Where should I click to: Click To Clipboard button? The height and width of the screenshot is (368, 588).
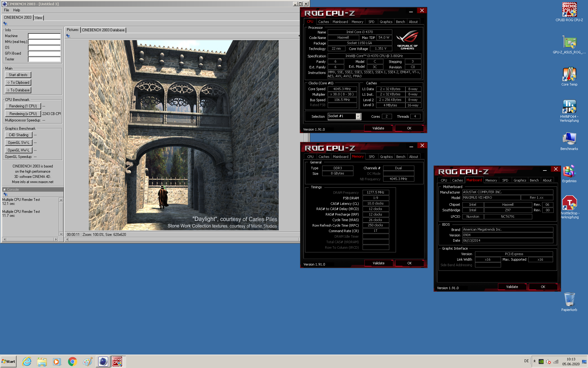click(x=18, y=82)
